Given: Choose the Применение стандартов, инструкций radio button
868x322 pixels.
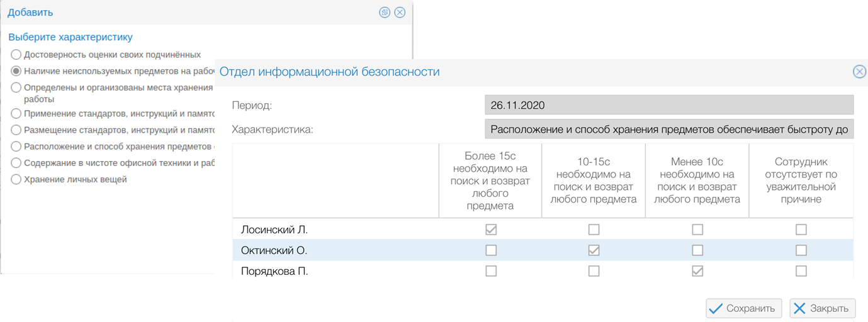Looking at the screenshot, I should pyautogui.click(x=16, y=114).
